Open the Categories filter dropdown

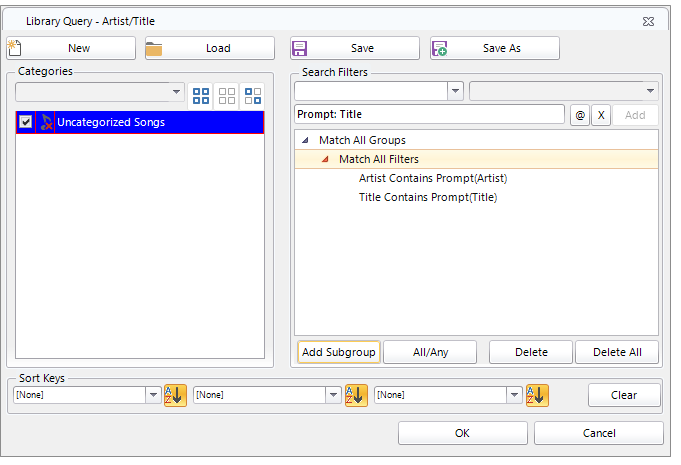point(177,92)
